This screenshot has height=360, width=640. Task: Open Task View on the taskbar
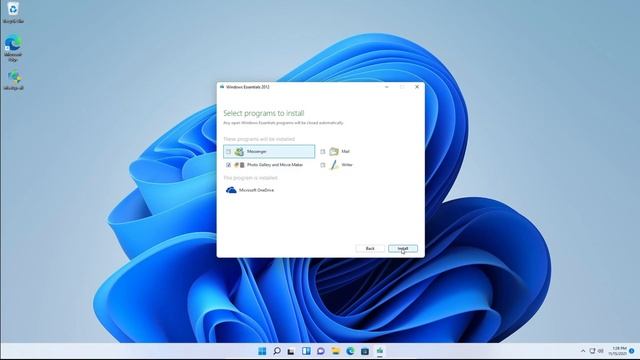click(x=291, y=351)
